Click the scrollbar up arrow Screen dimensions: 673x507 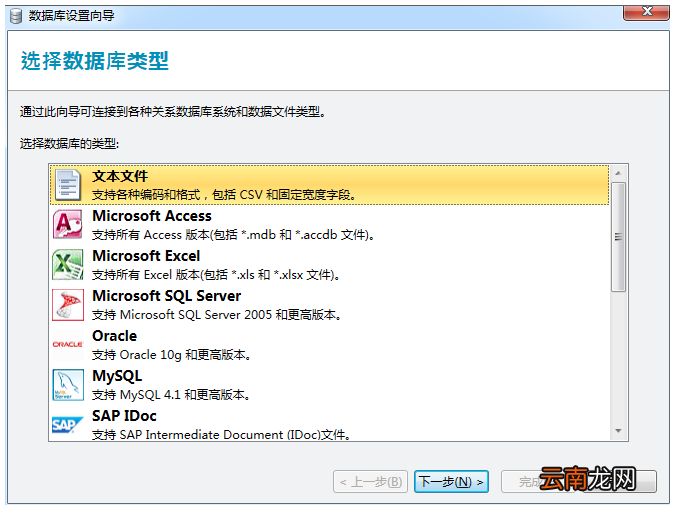pos(618,173)
